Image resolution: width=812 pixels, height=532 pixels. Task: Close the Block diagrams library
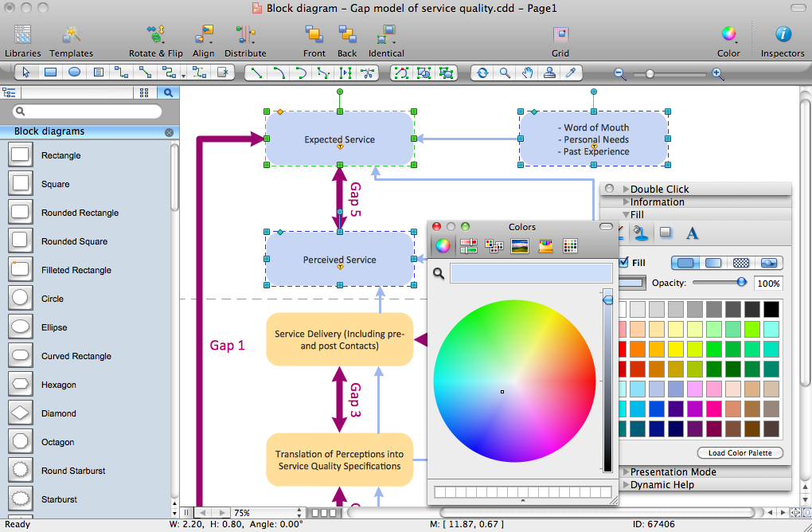(x=169, y=133)
